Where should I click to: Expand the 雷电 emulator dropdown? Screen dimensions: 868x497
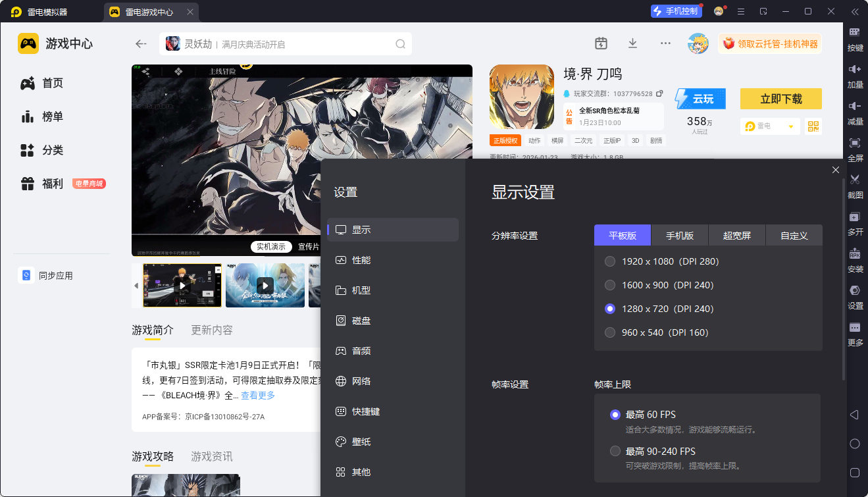pos(769,126)
